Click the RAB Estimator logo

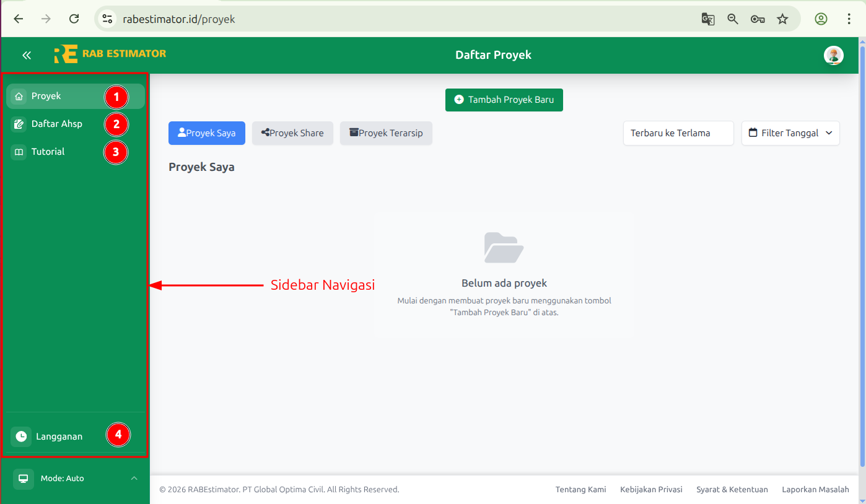point(110,54)
